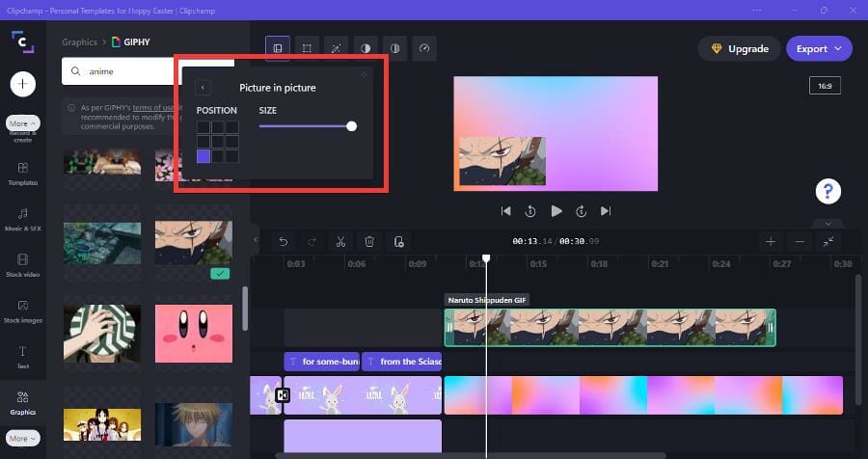Set PiP position to middle-left cell
The image size is (868, 459).
[x=203, y=142]
